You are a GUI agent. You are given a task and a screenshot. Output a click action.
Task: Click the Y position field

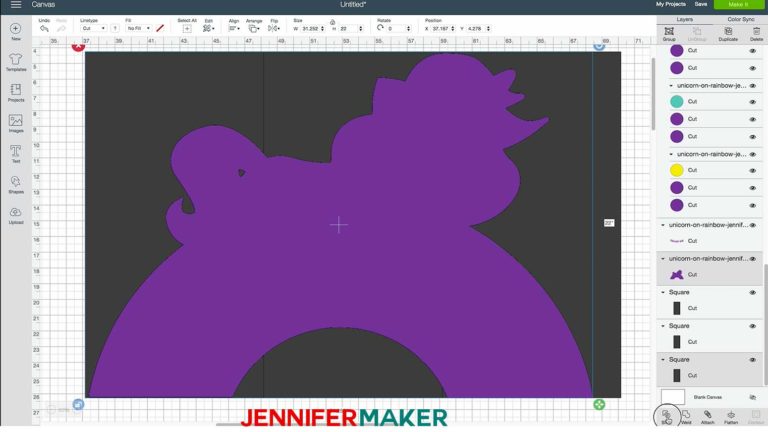478,29
